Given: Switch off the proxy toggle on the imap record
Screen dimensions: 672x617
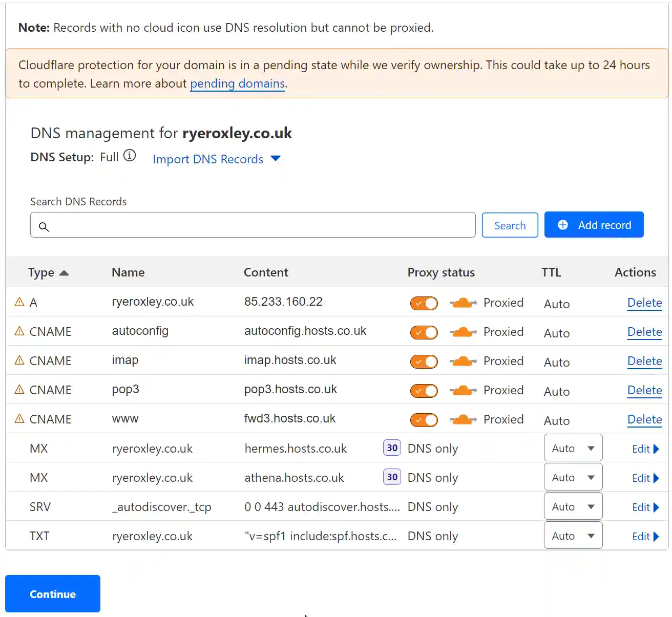Looking at the screenshot, I should pyautogui.click(x=424, y=361).
